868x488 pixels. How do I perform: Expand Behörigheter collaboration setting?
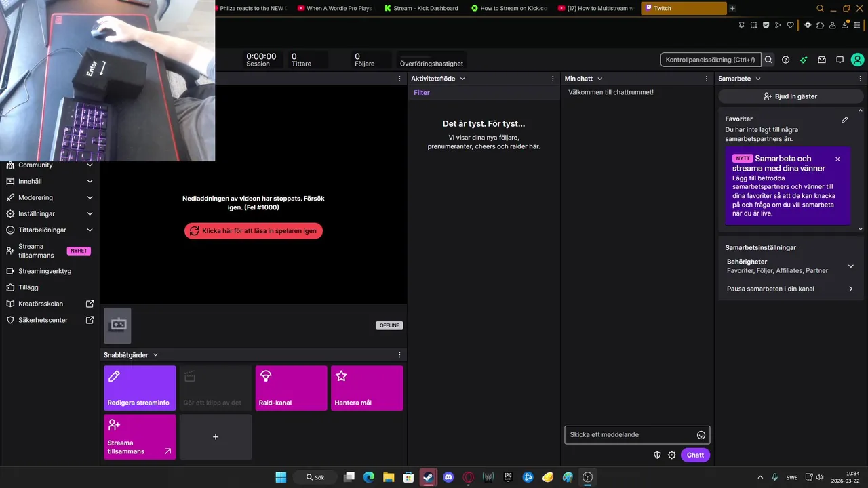(x=851, y=266)
